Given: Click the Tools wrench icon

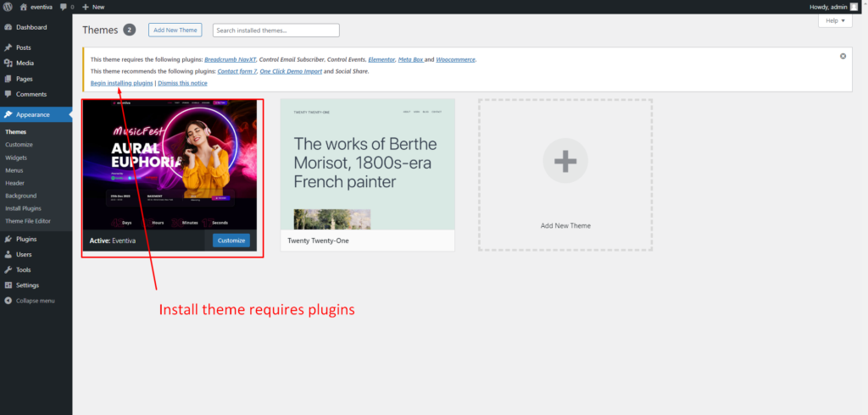Looking at the screenshot, I should coord(8,270).
